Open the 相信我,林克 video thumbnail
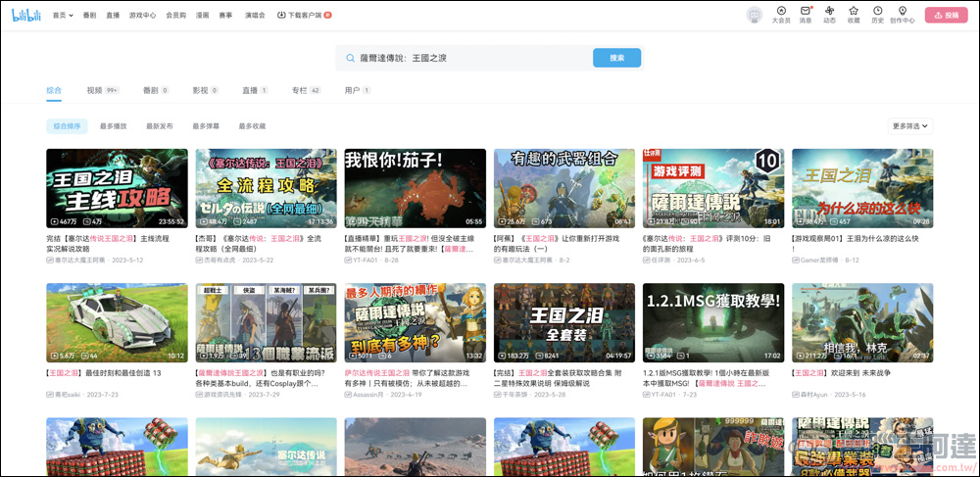The height and width of the screenshot is (477, 980). [862, 323]
